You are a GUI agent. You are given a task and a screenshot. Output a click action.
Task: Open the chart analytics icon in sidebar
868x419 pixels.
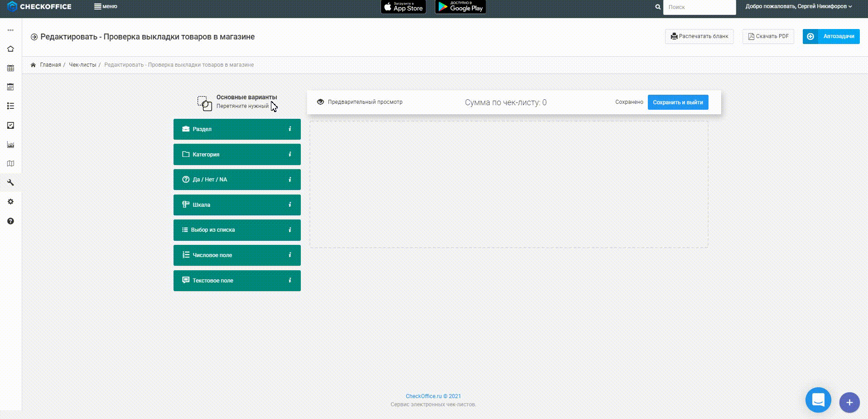[x=10, y=145]
